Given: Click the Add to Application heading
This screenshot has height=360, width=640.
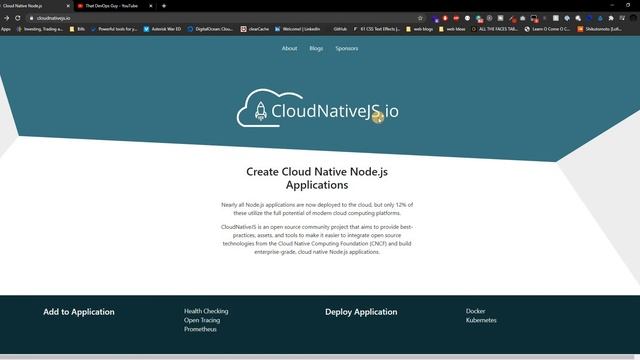Looking at the screenshot, I should click(x=79, y=312).
